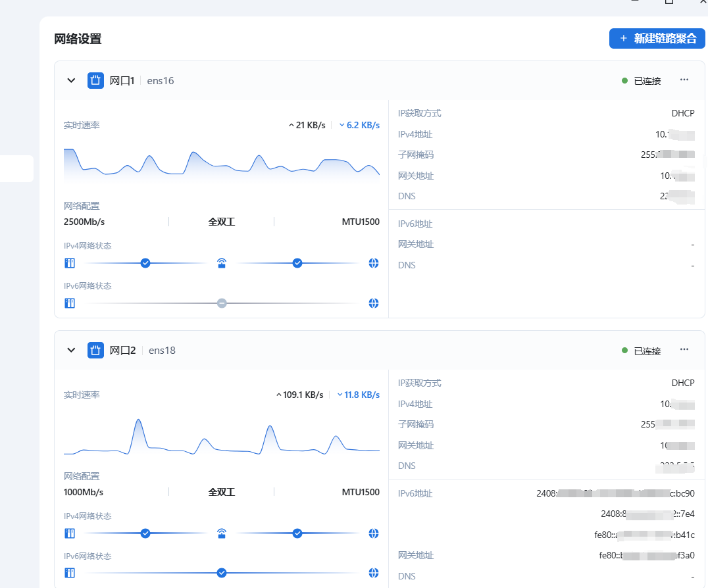Click the 网口2 download speed 11.8 KB/s
This screenshot has width=708, height=588.
pyautogui.click(x=359, y=395)
